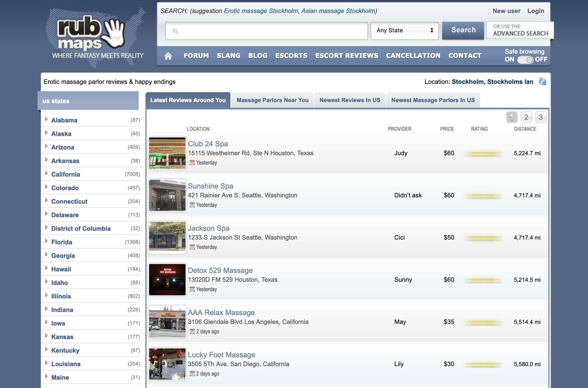Click calendar icon under Sunshine Spa
The image size is (588, 388).
point(192,205)
